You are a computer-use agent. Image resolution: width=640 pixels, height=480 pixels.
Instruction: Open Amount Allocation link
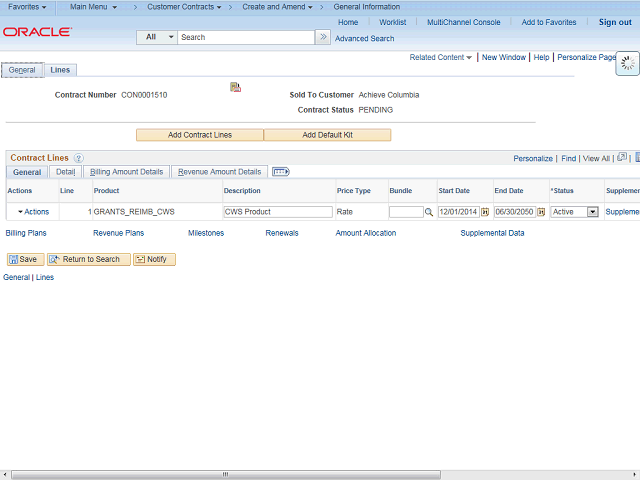[x=366, y=233]
